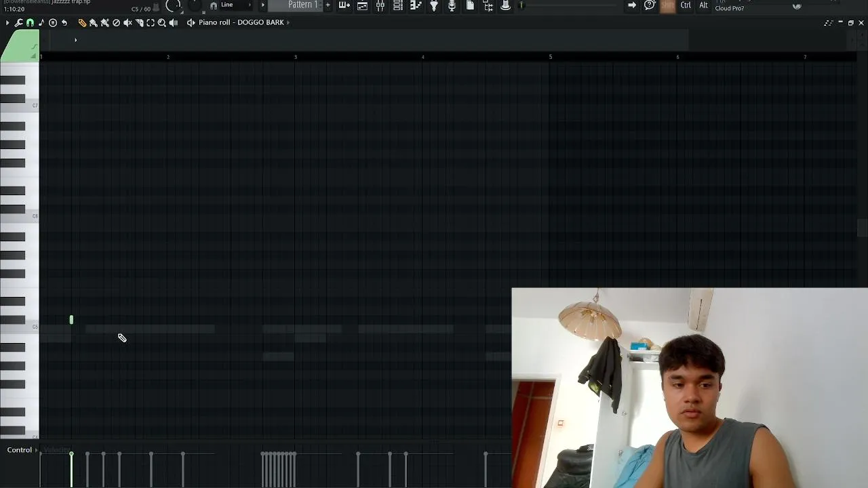Open the question-mark help bubble icon

point(650,5)
